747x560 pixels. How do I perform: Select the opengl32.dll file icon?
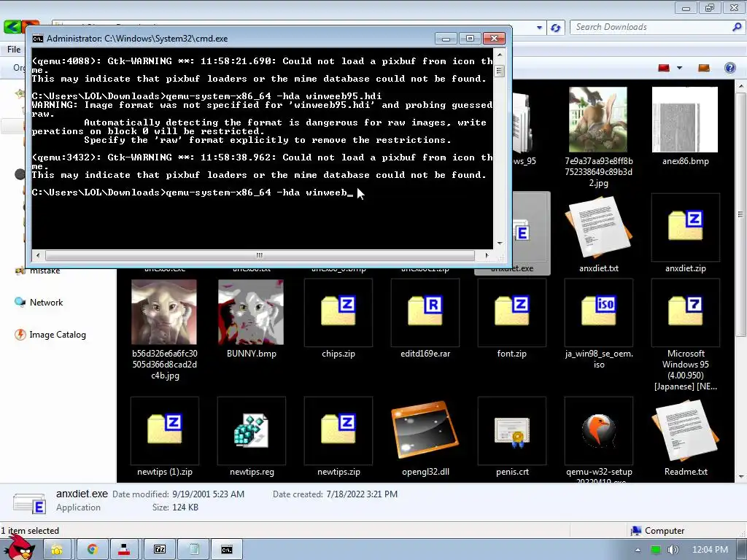click(x=425, y=430)
